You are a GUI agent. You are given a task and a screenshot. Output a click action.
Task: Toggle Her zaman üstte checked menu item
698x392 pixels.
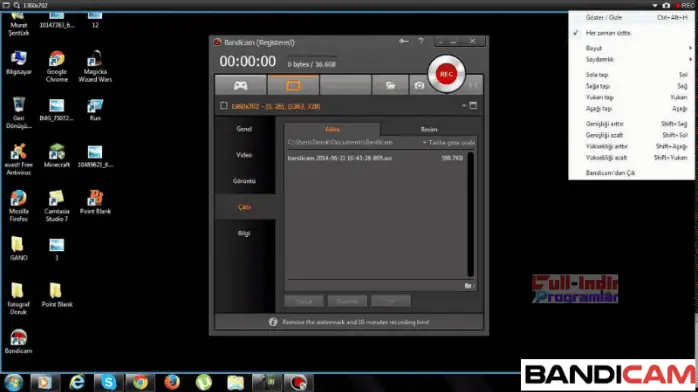(x=631, y=33)
